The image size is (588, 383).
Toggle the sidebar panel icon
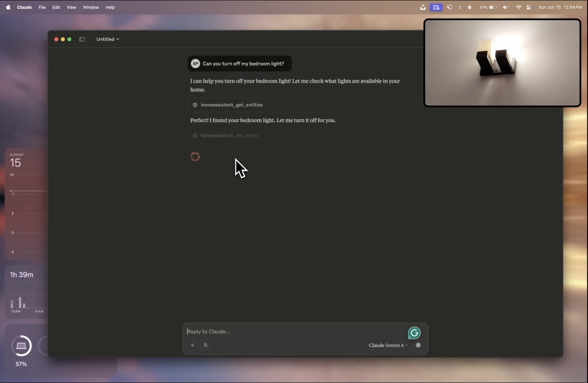click(x=82, y=39)
